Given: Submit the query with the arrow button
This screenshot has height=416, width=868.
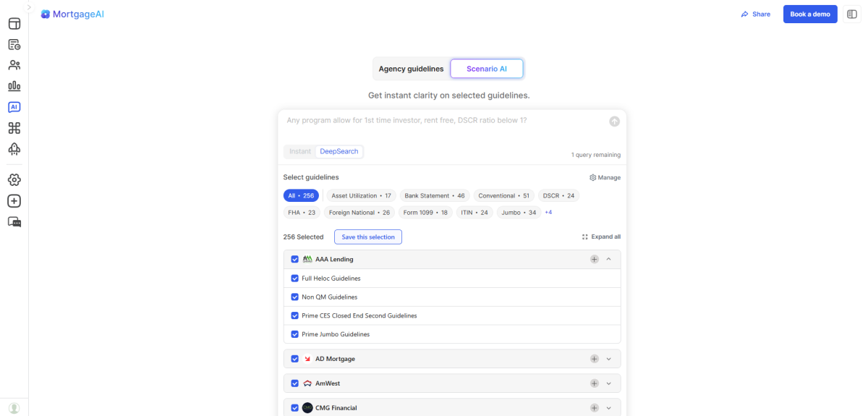Looking at the screenshot, I should pyautogui.click(x=614, y=122).
